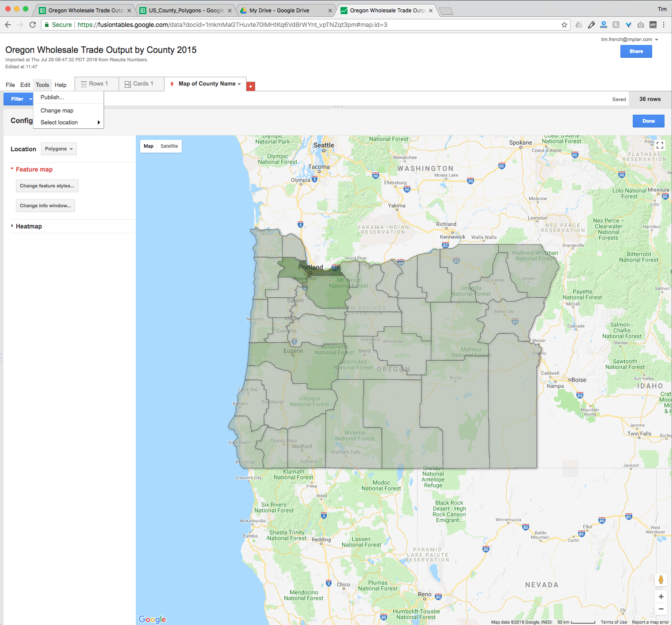Reload the page with refresh icon

pos(33,25)
